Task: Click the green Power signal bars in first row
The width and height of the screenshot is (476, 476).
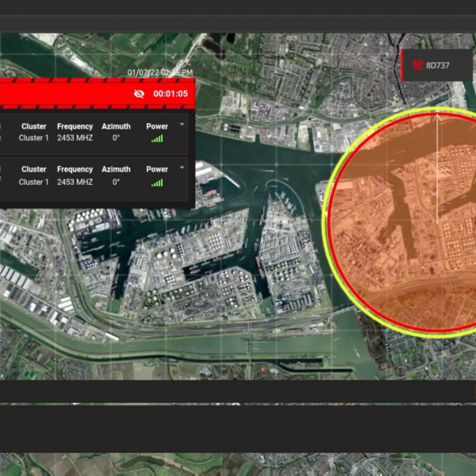Action: [x=157, y=139]
